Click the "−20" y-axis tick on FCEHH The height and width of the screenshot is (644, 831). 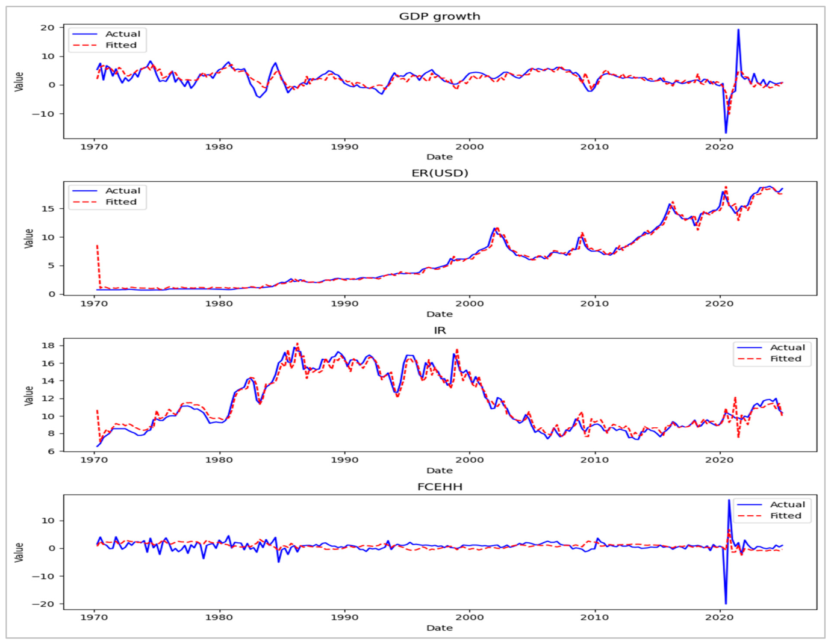tap(44, 604)
